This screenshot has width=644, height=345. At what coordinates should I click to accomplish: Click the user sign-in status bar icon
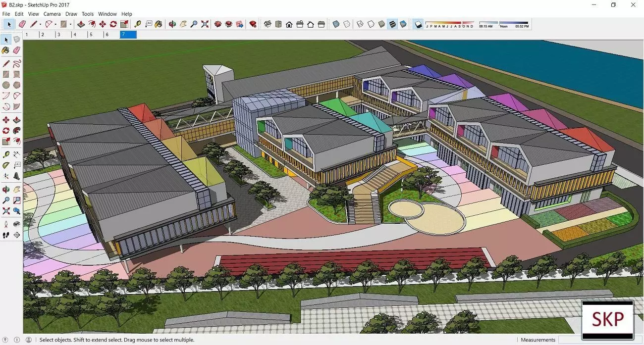[28, 340]
